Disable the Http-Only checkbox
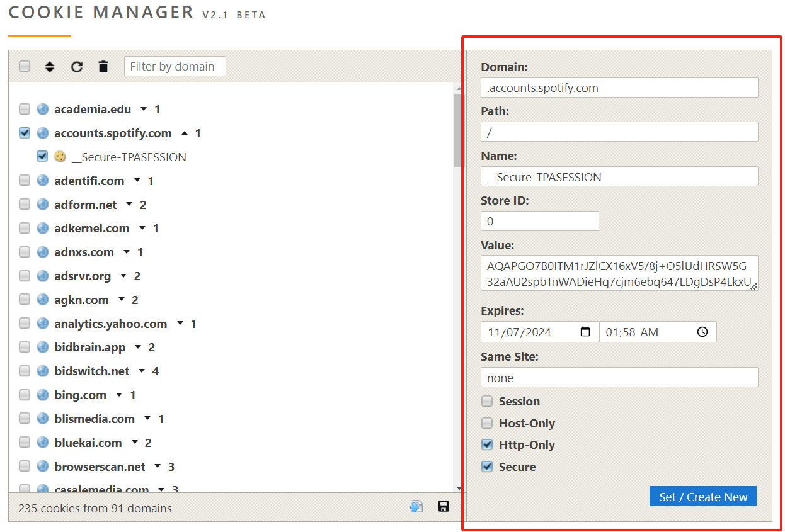Viewport: 785px width, 532px height. [487, 444]
